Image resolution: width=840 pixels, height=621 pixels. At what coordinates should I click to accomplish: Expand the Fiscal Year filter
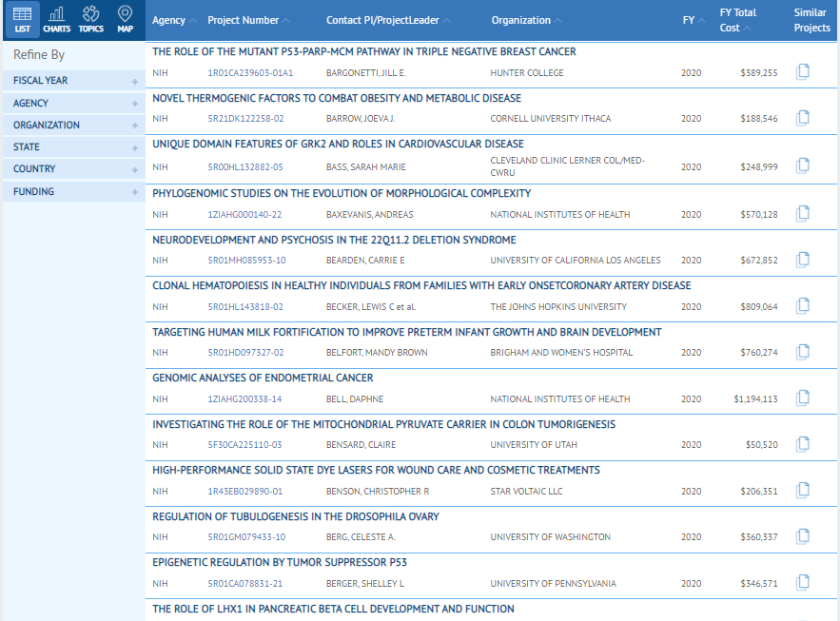tap(74, 81)
